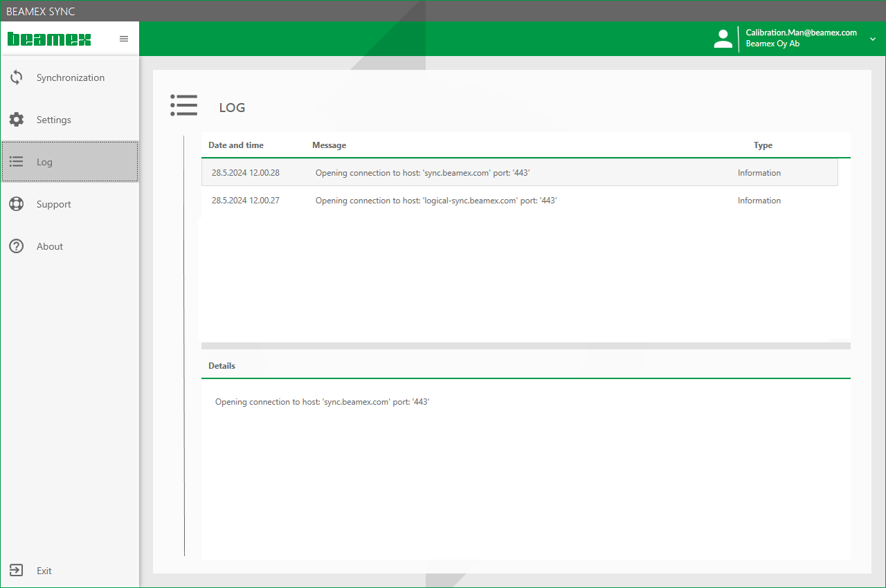Toggle the hamburger menu icon beside logo
886x588 pixels.
coord(124,39)
